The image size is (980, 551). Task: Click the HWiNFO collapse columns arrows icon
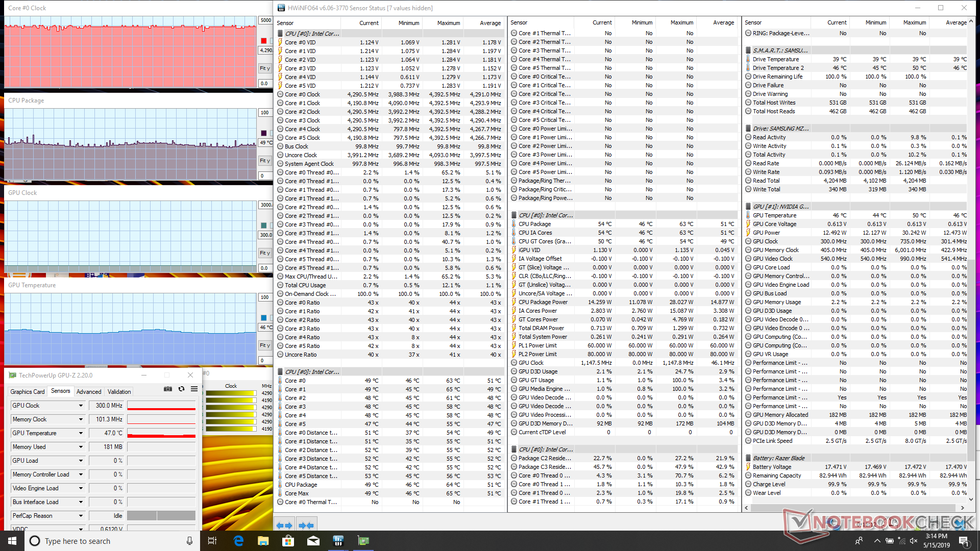pos(306,525)
